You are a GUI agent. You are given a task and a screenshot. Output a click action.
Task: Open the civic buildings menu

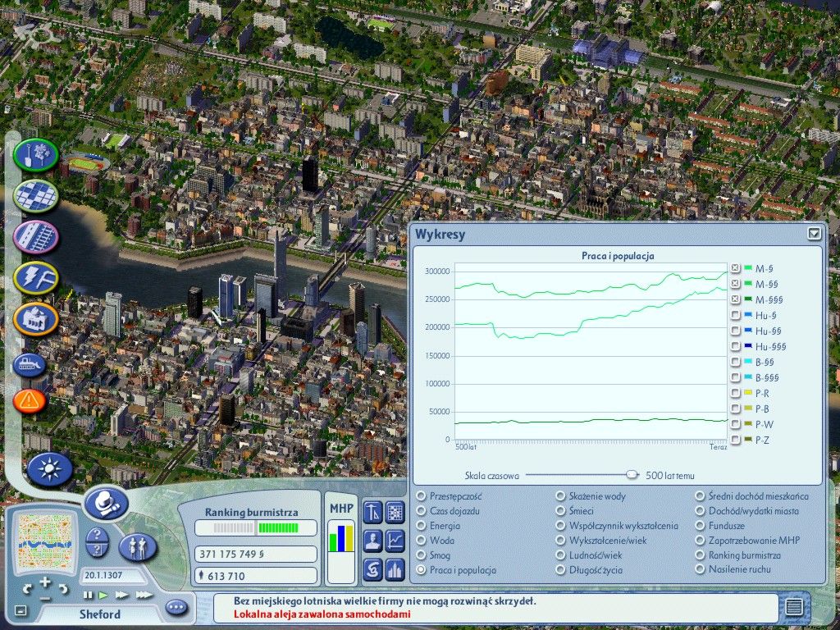tap(36, 319)
